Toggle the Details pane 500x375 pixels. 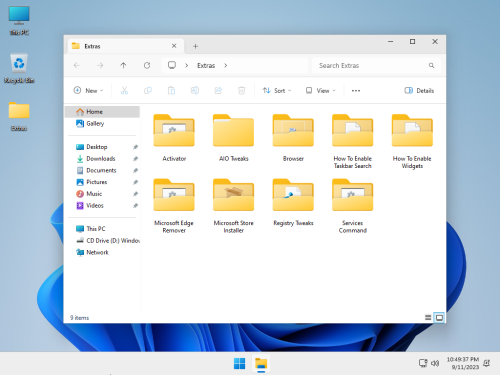tap(419, 91)
